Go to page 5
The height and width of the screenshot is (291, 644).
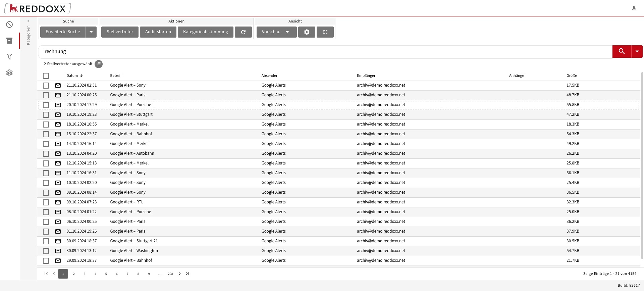coord(106,274)
